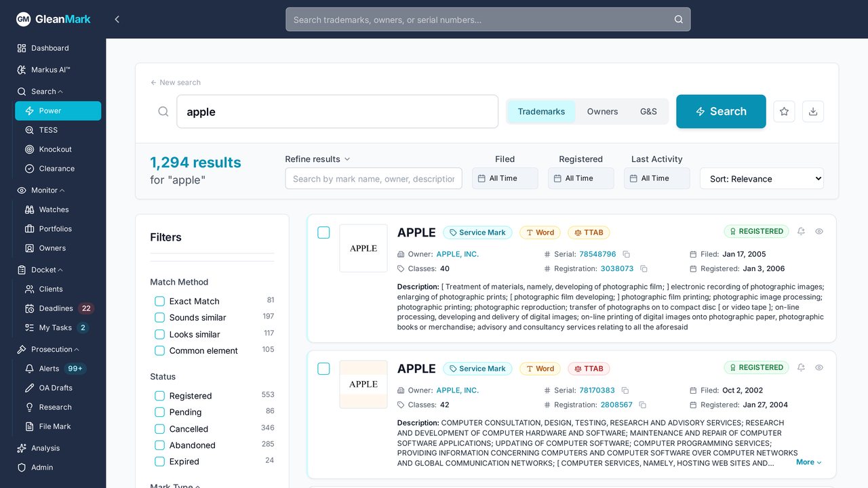Open the Last Activity All Time picker
The height and width of the screenshot is (488, 868).
tap(657, 178)
